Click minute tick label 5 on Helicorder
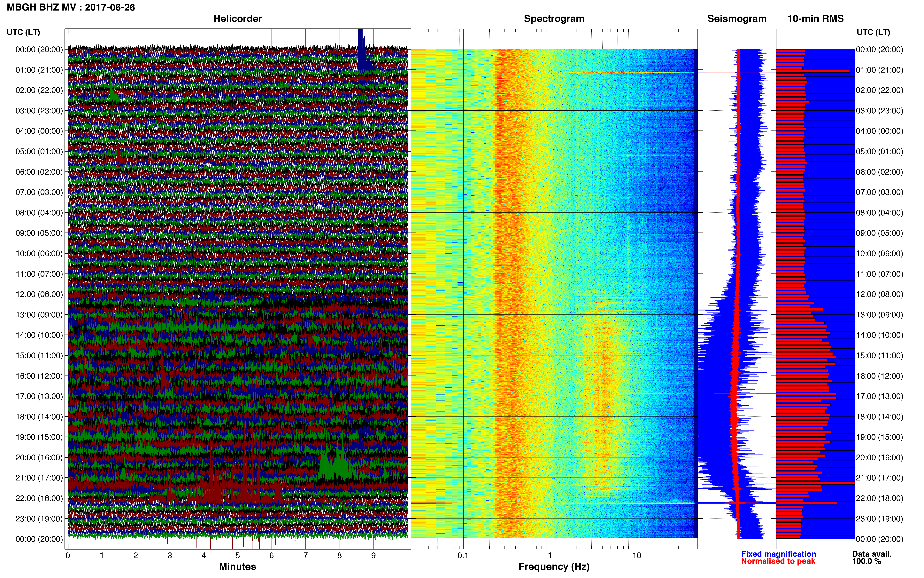 [238, 556]
